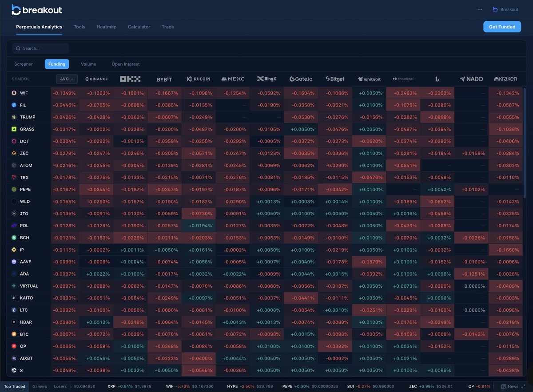This screenshot has height=392, width=533.
Task: Click POL KuCoin funding +0.0194% cell
Action: (199, 226)
